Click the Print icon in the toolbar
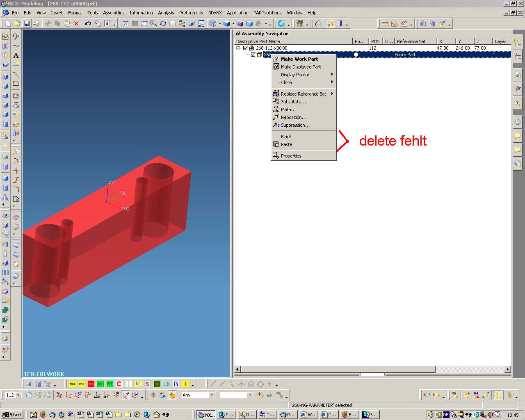 (36, 24)
